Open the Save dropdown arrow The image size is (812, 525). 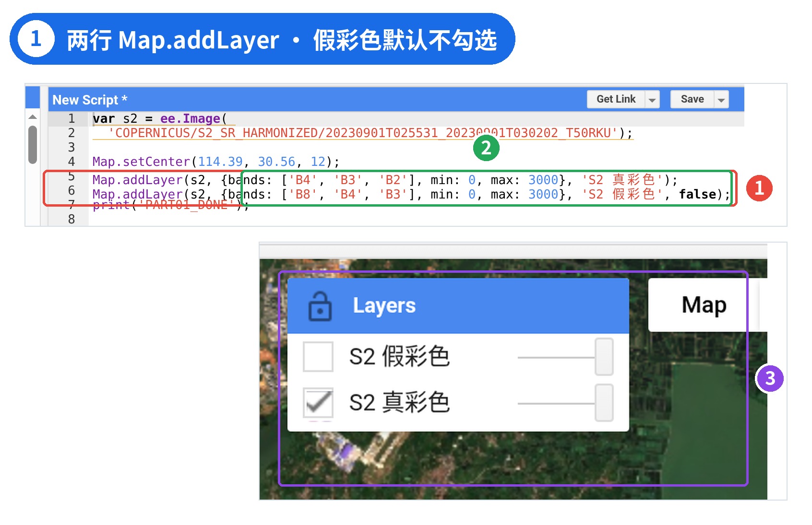(x=721, y=99)
